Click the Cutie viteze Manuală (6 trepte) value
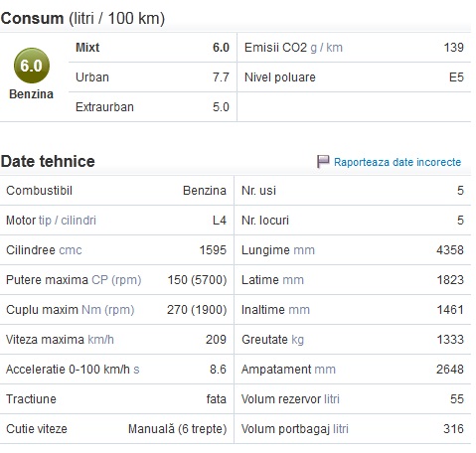476x453 pixels. click(x=178, y=429)
